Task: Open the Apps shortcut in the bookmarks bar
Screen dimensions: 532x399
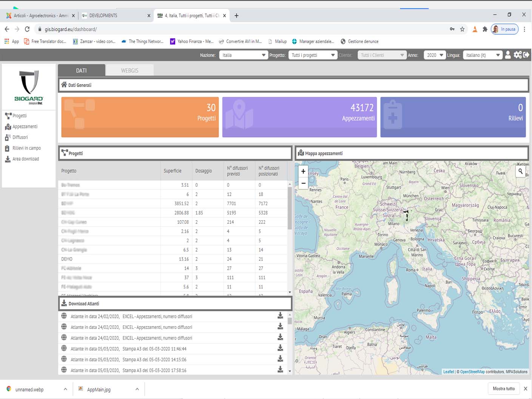Action: (x=12, y=41)
